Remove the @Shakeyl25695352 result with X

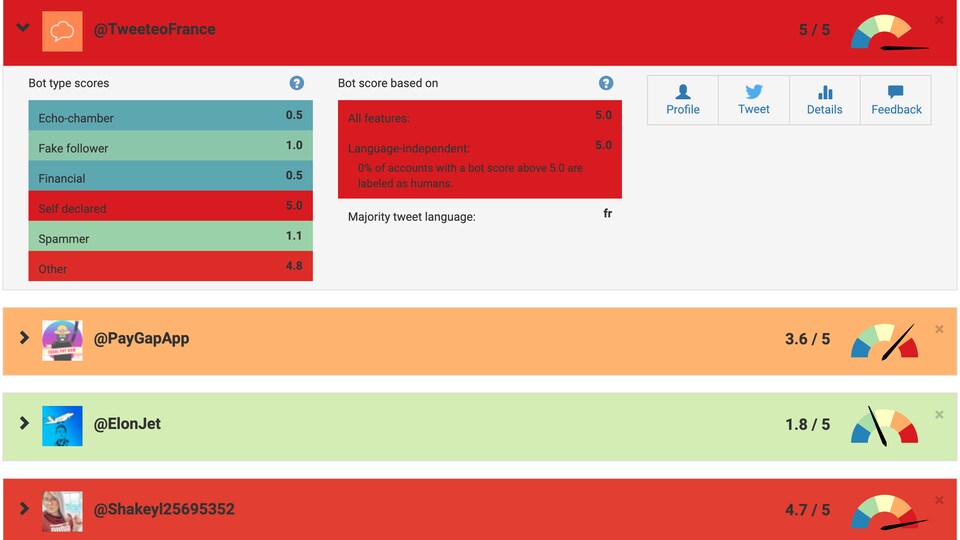[939, 500]
